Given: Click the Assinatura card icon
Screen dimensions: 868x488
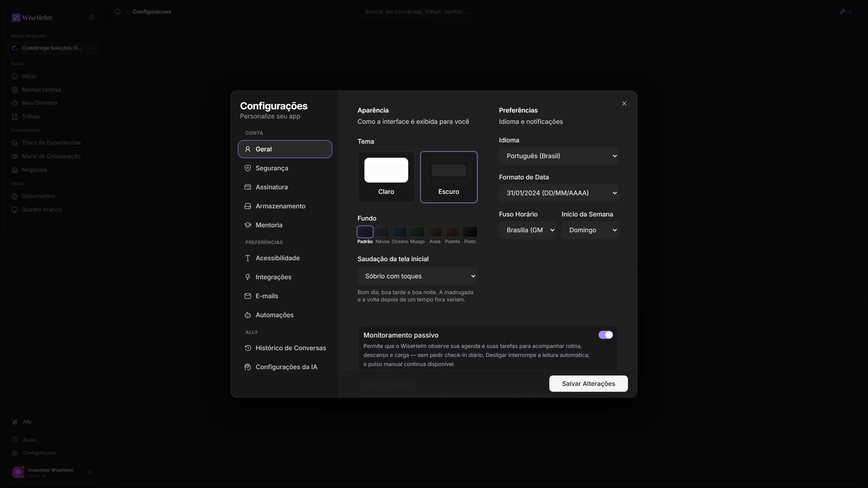Looking at the screenshot, I should (248, 187).
